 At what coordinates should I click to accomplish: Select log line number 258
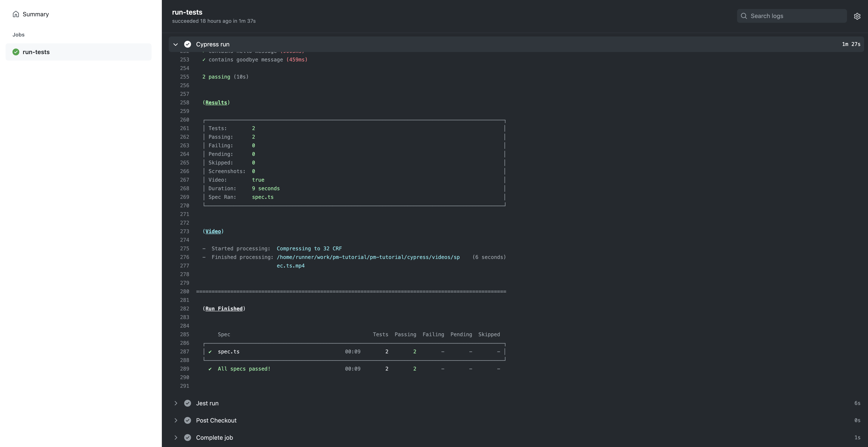click(x=184, y=102)
